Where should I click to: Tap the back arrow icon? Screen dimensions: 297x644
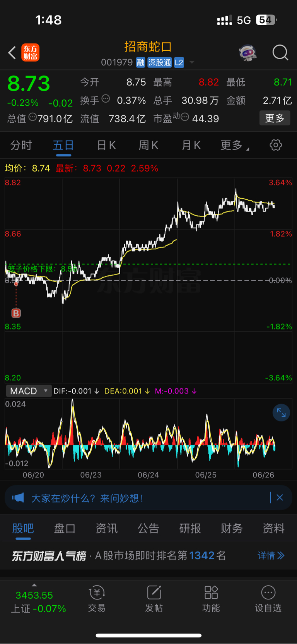(x=12, y=53)
